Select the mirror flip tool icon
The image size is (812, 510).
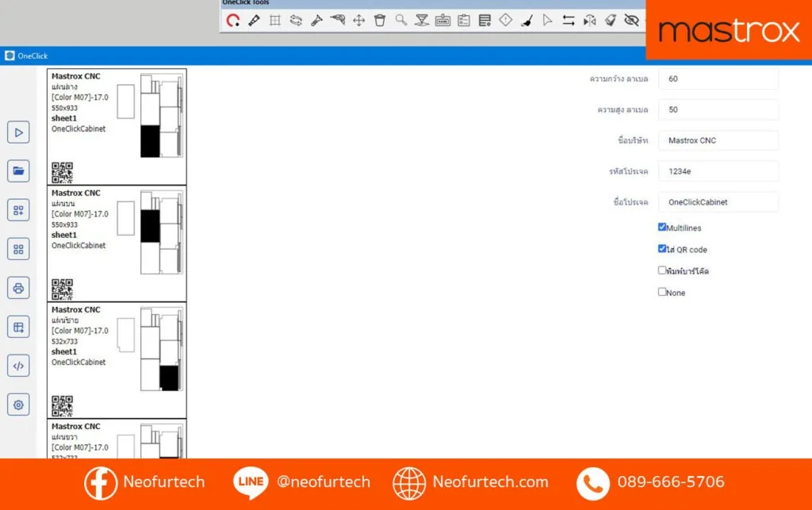coord(589,20)
